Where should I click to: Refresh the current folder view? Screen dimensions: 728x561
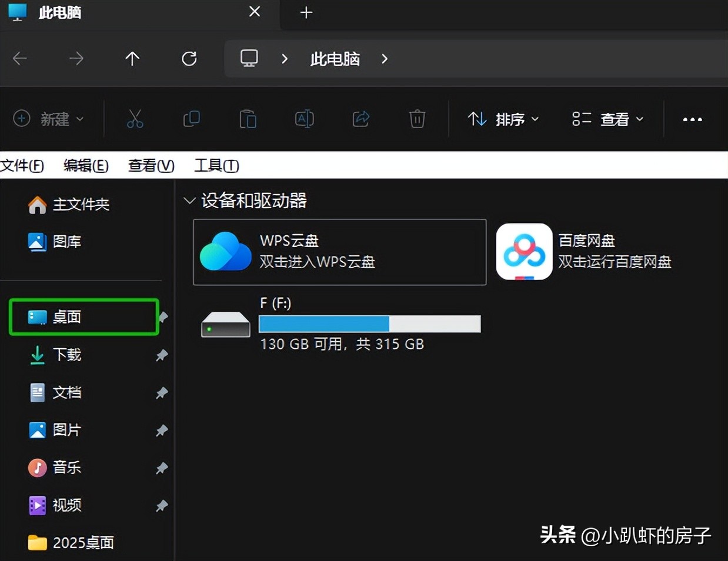click(189, 59)
